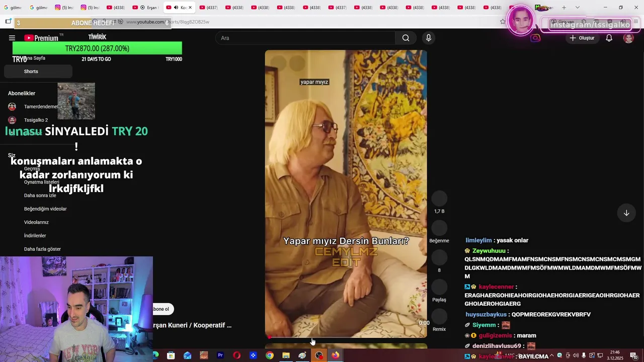Open the Remix option
The image size is (644, 362).
(439, 317)
